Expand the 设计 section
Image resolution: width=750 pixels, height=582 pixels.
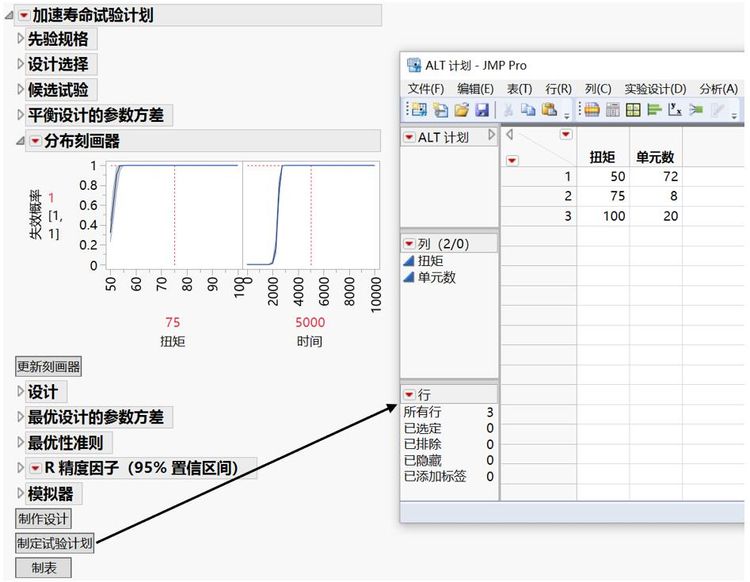click(20, 392)
